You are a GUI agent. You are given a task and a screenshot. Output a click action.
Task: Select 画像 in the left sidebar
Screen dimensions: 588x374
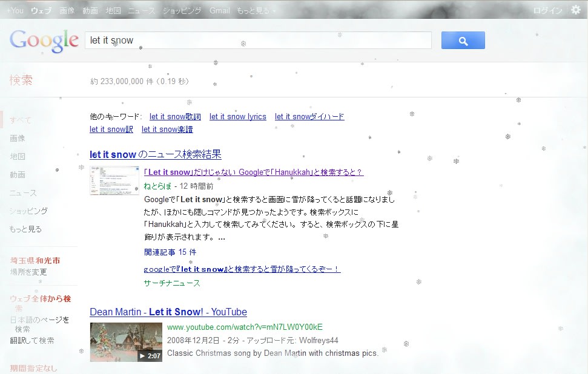tap(17, 138)
